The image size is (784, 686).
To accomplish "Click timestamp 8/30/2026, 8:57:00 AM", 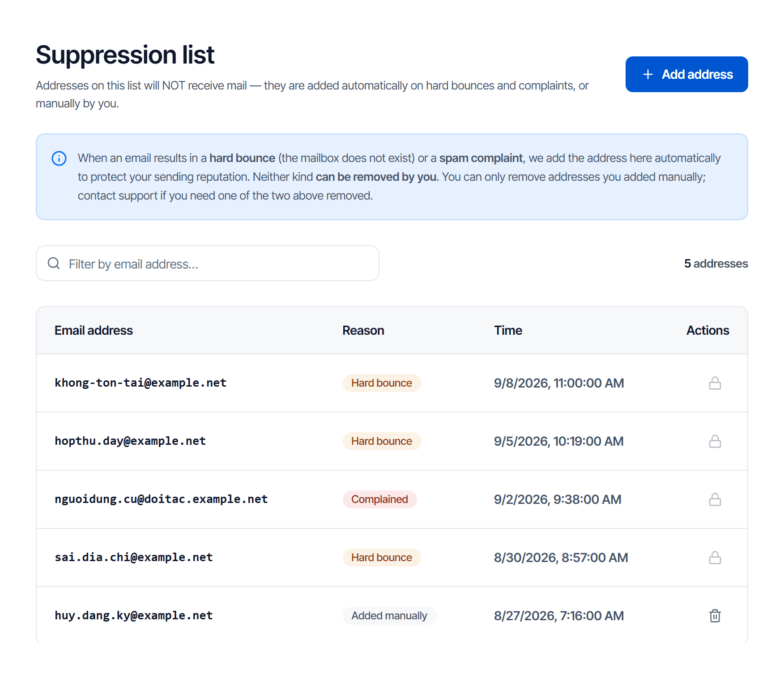I will coord(561,558).
